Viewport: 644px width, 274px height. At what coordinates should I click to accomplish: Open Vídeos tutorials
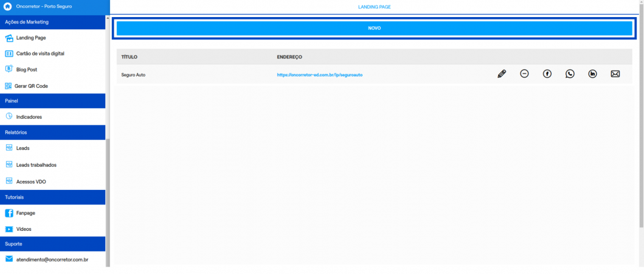click(24, 229)
